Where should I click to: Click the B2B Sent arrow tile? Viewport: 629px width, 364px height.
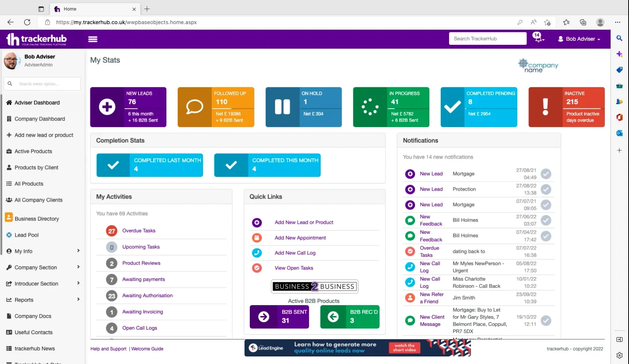pyautogui.click(x=279, y=317)
